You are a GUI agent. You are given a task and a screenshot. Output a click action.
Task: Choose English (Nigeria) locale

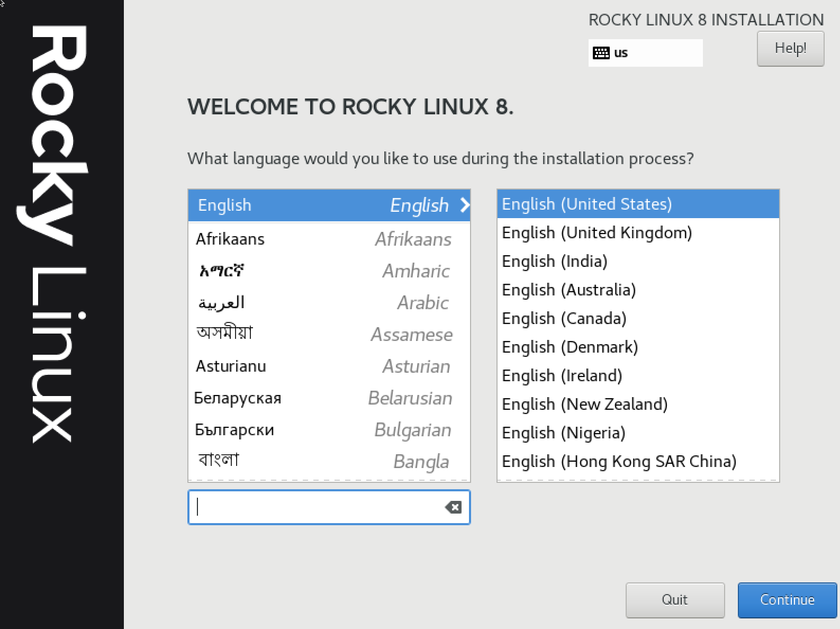[x=638, y=433]
